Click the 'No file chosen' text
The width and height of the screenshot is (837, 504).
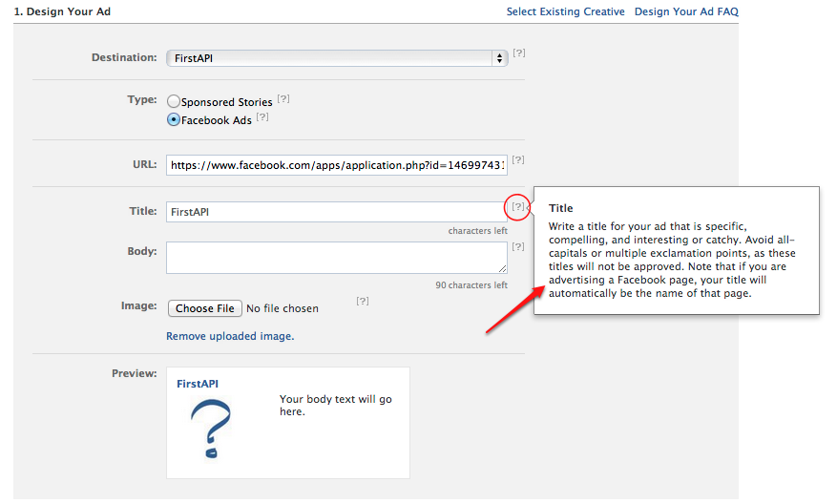point(282,308)
